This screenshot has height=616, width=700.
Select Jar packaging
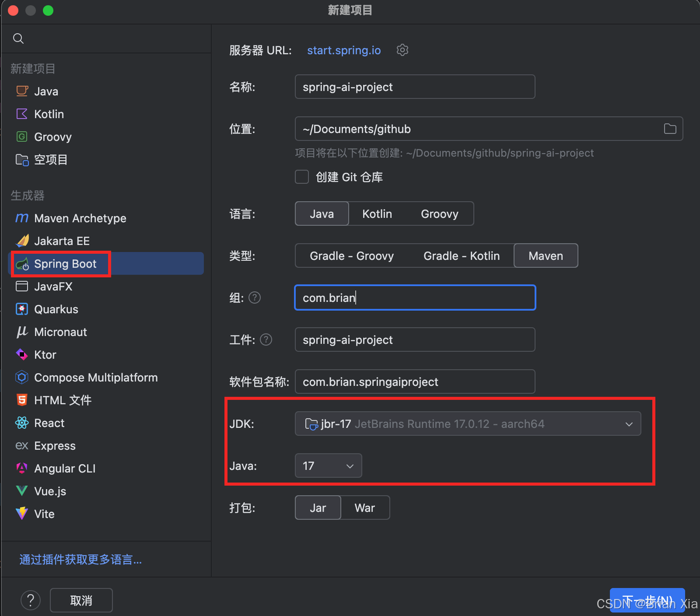(318, 508)
